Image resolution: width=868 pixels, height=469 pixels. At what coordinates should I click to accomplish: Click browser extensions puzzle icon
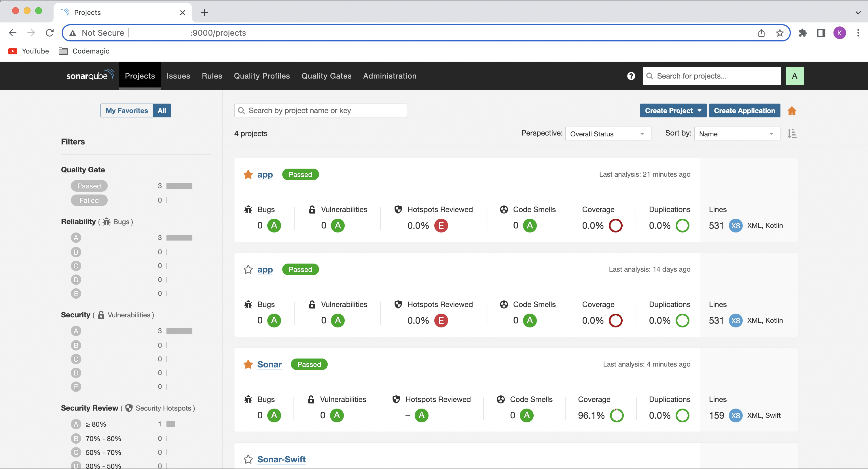(x=803, y=33)
